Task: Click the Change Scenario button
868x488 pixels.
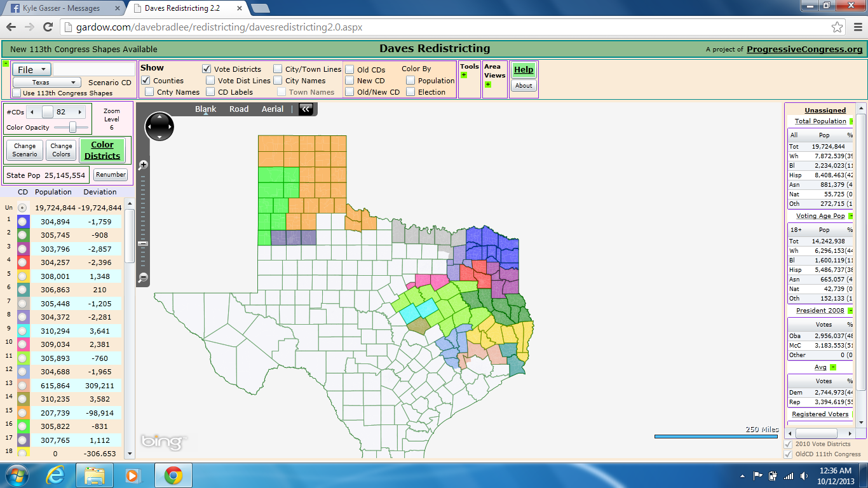Action: (25, 150)
